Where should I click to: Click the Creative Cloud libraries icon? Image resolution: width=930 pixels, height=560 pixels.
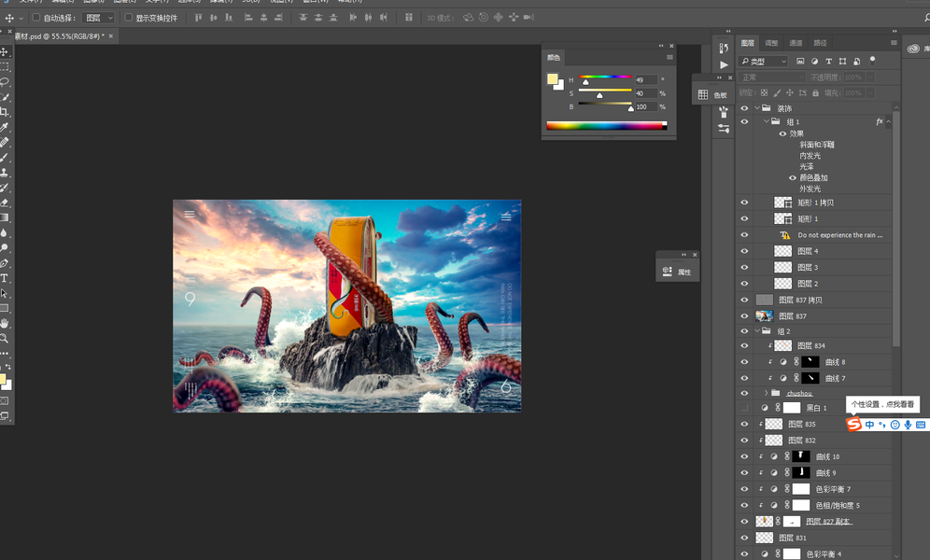point(913,49)
